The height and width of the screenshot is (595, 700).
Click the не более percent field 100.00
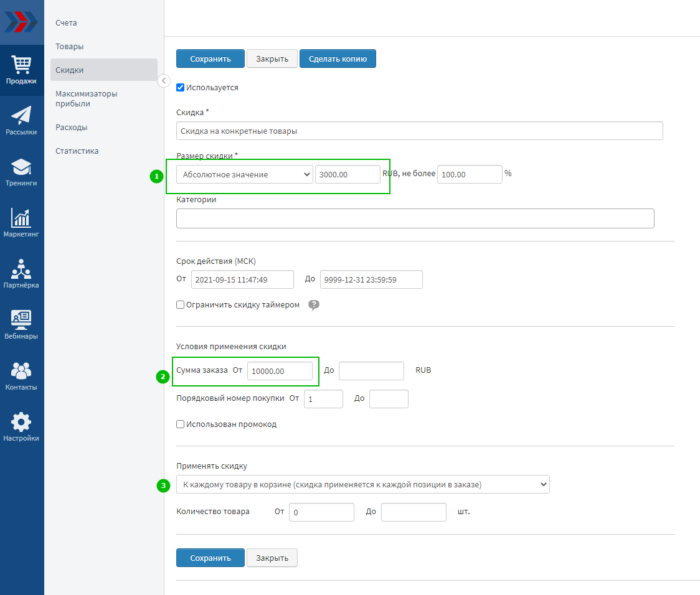coord(470,174)
